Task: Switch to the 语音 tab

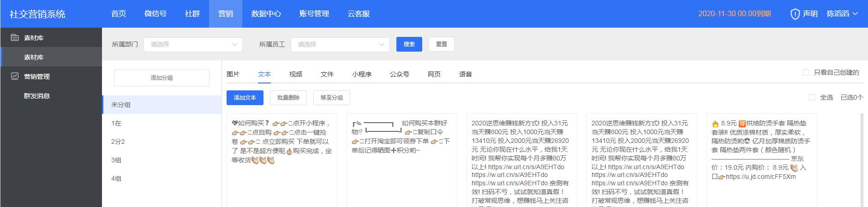Action: pos(466,74)
